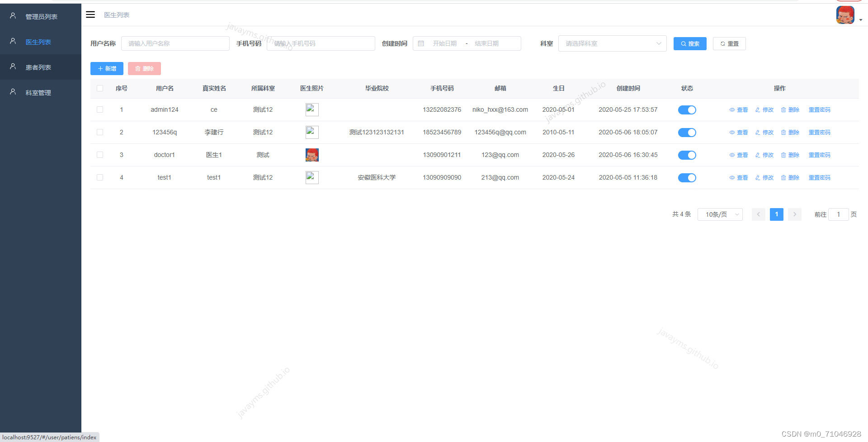
Task: Open the avatar dropdown arrow menu
Action: (x=860, y=20)
